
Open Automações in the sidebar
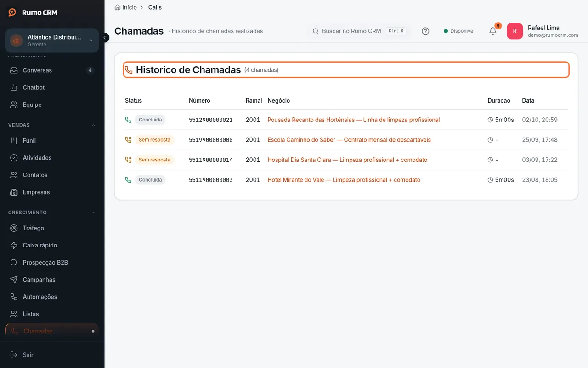[x=52, y=297]
